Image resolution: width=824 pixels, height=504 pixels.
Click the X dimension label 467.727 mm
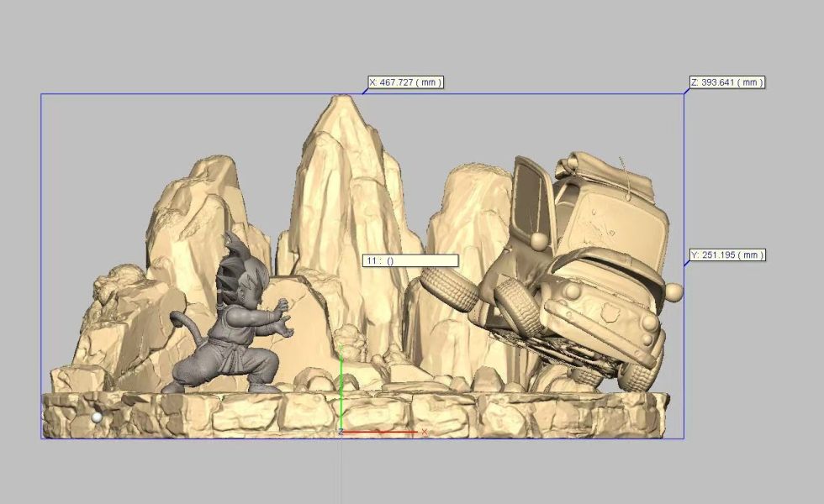(405, 82)
